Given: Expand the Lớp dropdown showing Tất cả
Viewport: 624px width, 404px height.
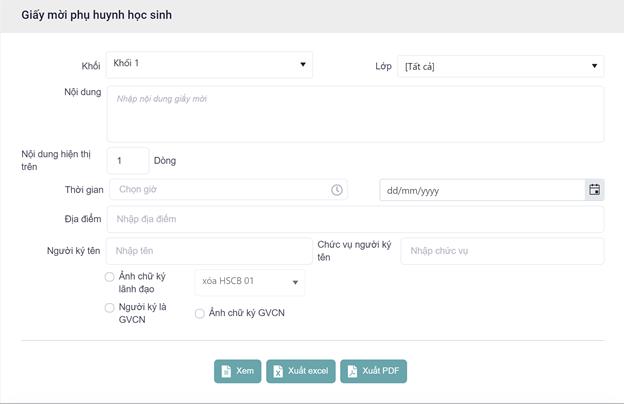Looking at the screenshot, I should coord(500,67).
